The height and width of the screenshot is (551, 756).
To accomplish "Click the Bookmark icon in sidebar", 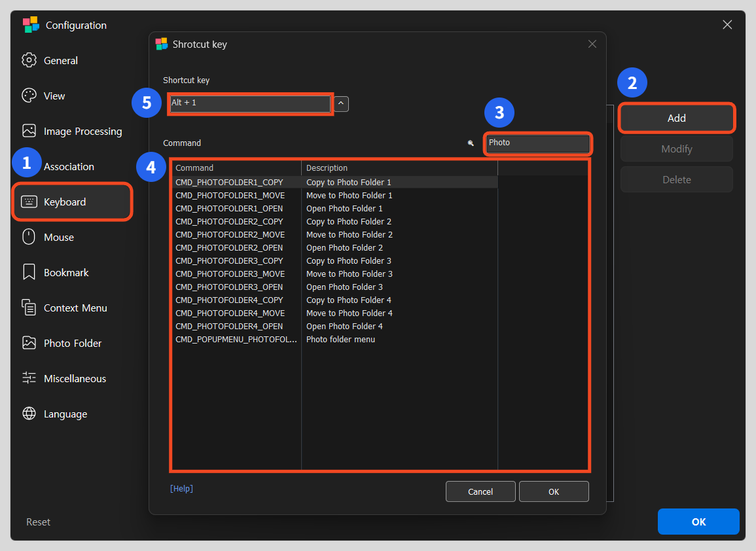I will (29, 272).
